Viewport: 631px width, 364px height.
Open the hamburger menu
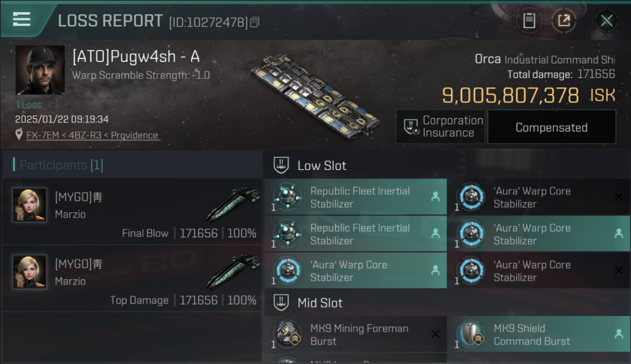point(22,19)
